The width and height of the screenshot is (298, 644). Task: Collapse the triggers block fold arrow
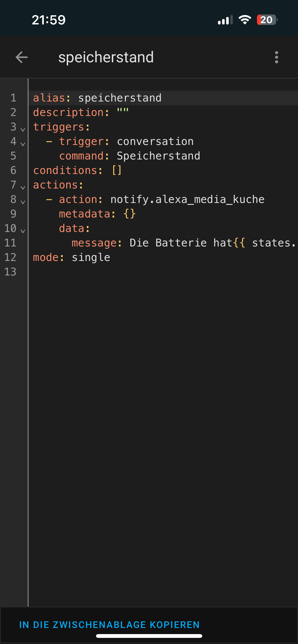(x=23, y=129)
